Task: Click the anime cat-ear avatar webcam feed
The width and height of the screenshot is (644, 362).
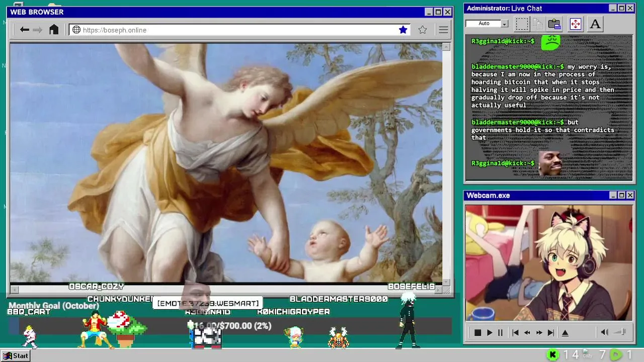Action: (x=549, y=262)
